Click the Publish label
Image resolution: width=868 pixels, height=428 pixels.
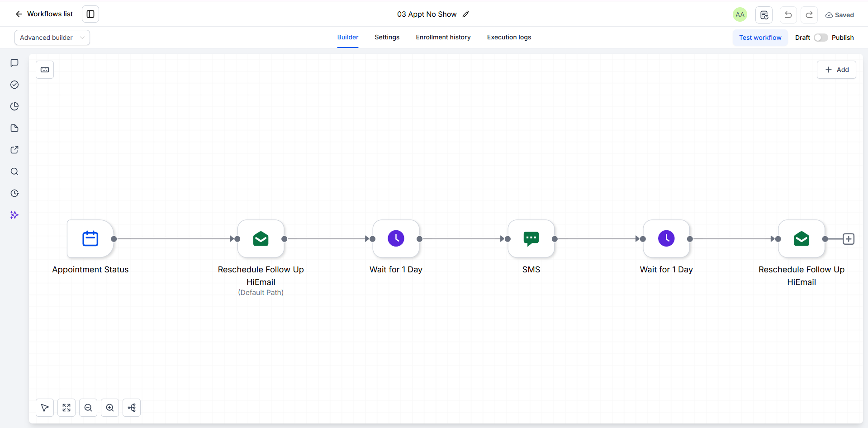(x=843, y=38)
